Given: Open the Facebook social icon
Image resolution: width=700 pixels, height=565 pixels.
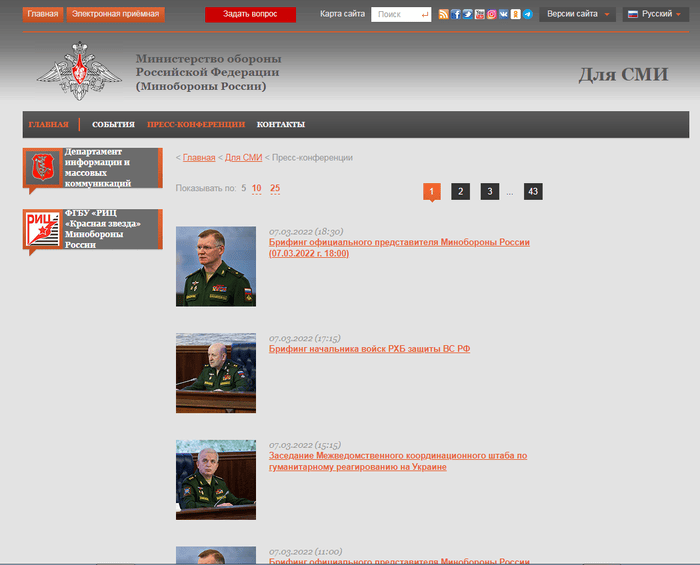Looking at the screenshot, I should [x=455, y=14].
